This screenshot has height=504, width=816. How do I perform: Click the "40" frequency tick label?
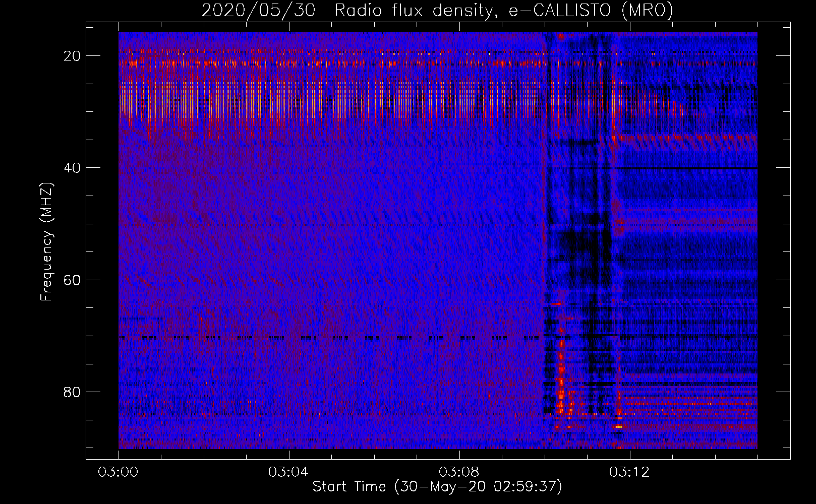73,168
